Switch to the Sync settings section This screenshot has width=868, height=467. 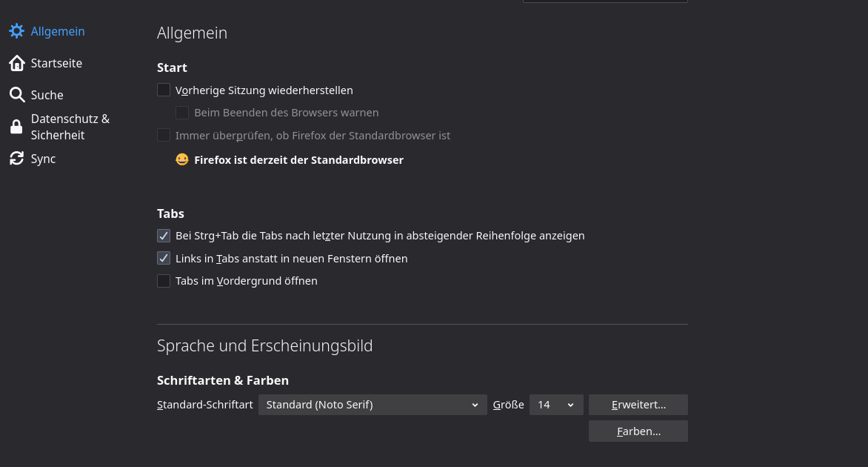[43, 159]
